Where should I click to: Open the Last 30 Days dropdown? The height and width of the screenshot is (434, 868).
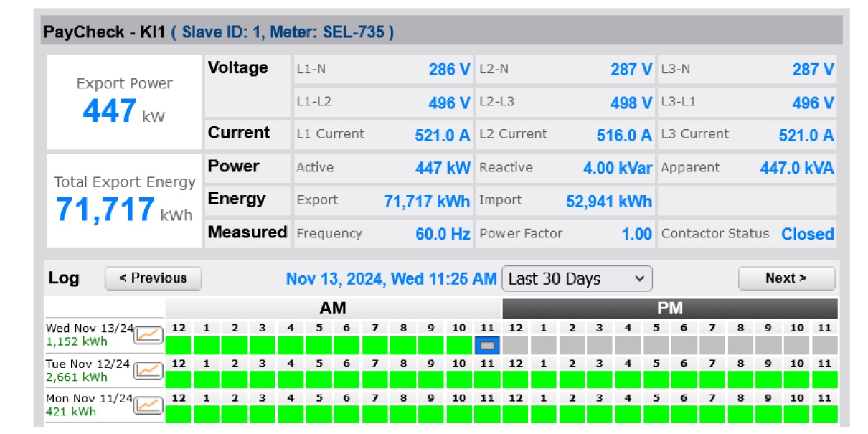[x=578, y=278]
